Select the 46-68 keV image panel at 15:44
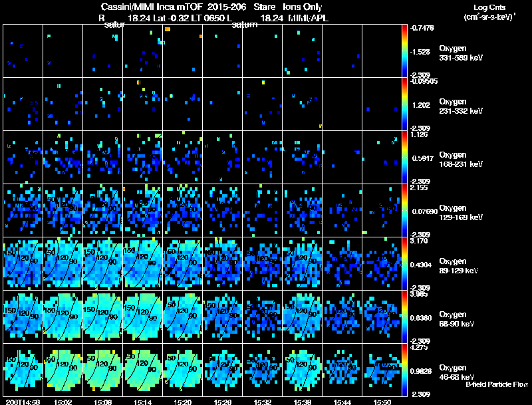This screenshot has width=532, height=405. pos(342,370)
